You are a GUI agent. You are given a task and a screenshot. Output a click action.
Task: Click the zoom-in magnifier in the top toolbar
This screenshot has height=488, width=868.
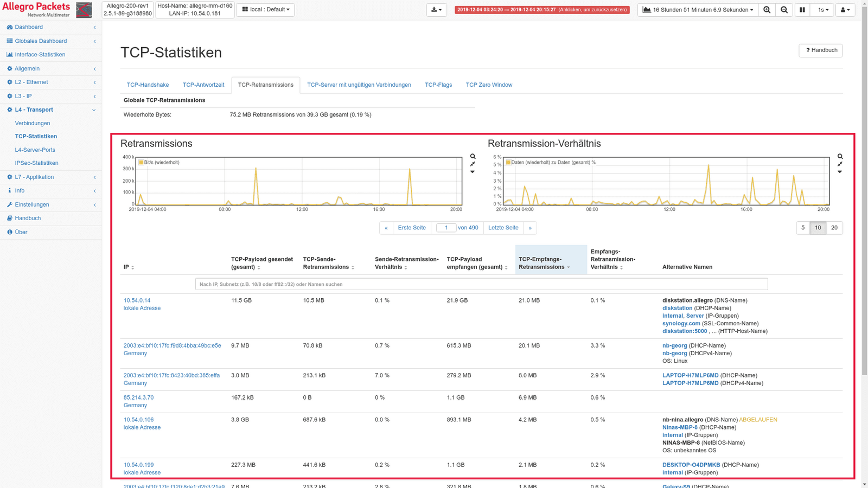(x=767, y=10)
